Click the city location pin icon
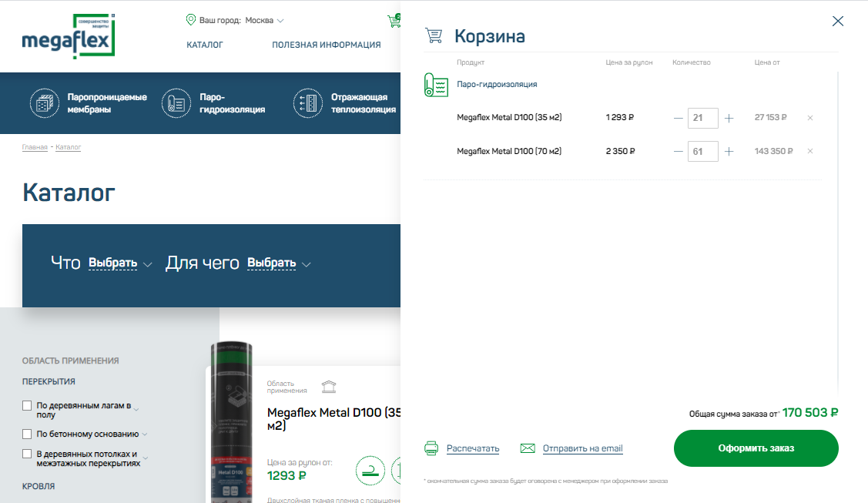Screen dimensions: 868x503 (x=191, y=20)
